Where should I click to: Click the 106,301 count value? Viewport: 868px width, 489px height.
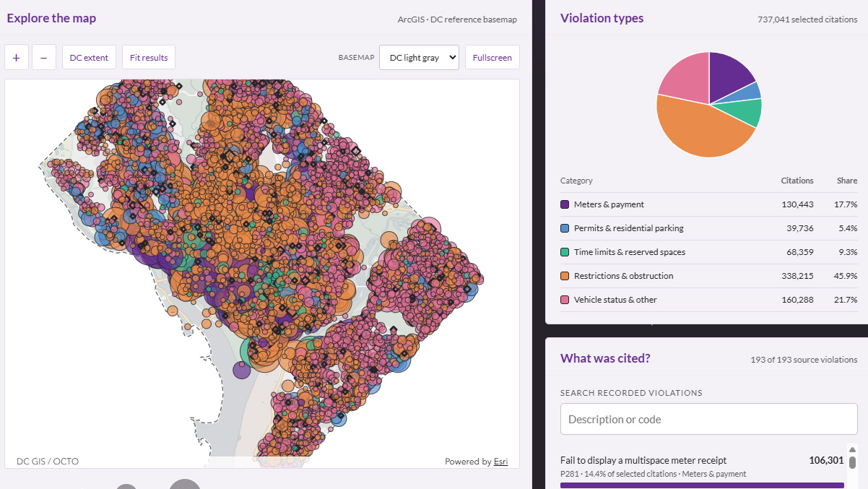826,460
